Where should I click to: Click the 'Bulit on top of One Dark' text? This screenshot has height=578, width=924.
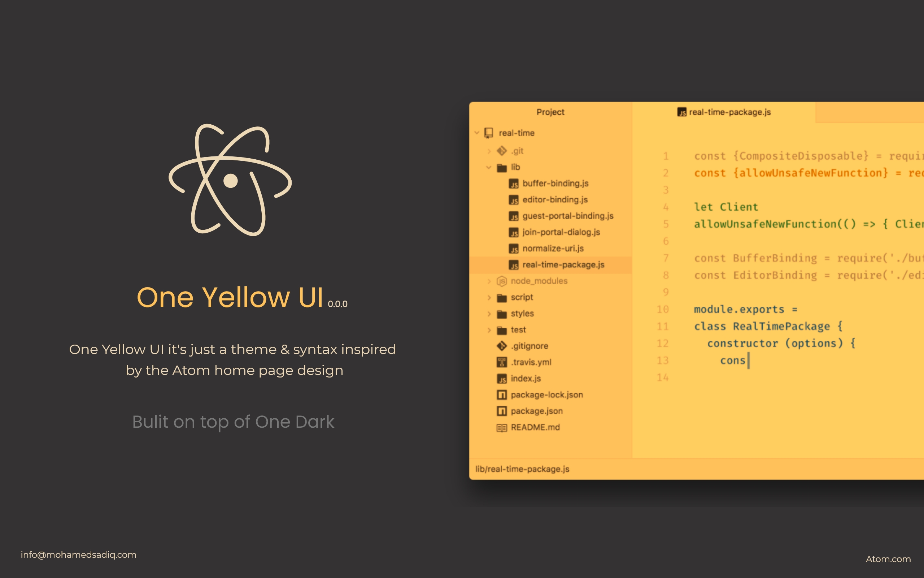tap(233, 422)
